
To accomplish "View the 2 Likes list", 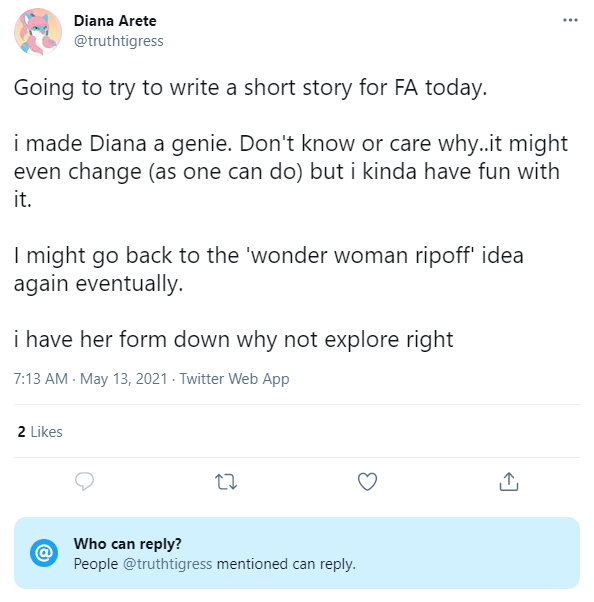I will [x=40, y=432].
